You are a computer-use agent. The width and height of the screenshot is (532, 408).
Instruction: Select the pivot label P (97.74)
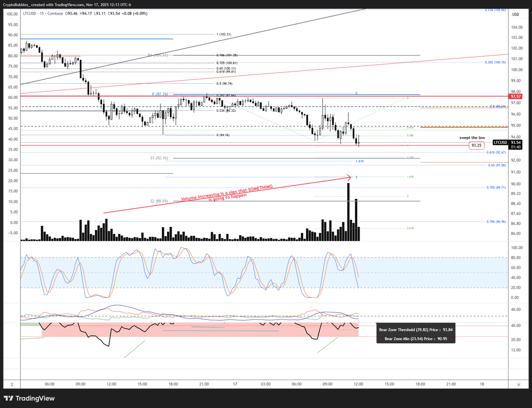click(x=160, y=94)
